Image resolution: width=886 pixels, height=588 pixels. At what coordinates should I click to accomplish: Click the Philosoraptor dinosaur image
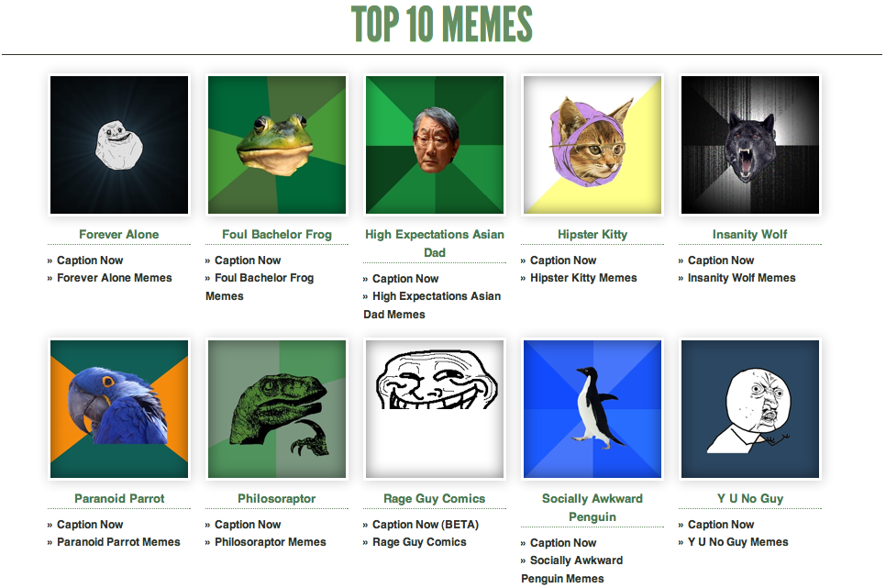[x=277, y=409]
